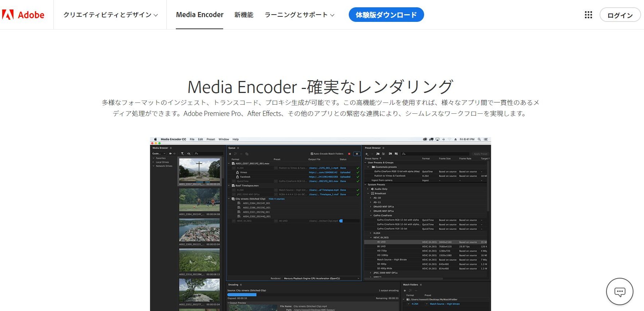Open the chat support bubble

(x=620, y=292)
